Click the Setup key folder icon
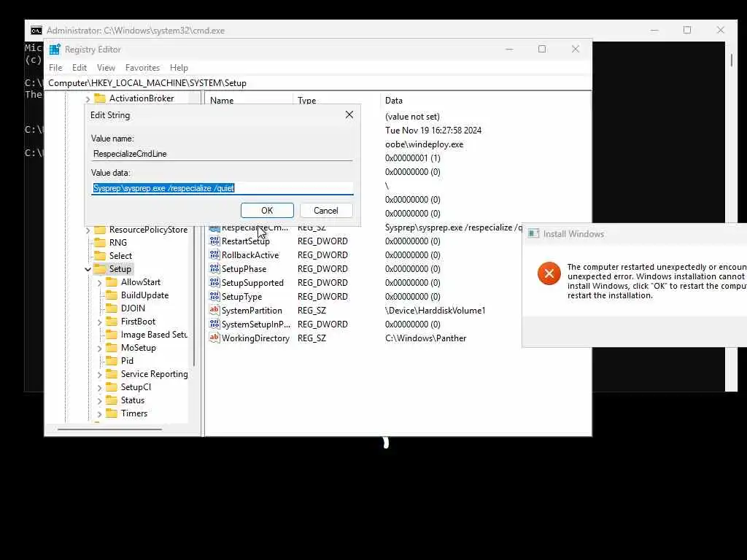The image size is (747, 560). (x=100, y=269)
